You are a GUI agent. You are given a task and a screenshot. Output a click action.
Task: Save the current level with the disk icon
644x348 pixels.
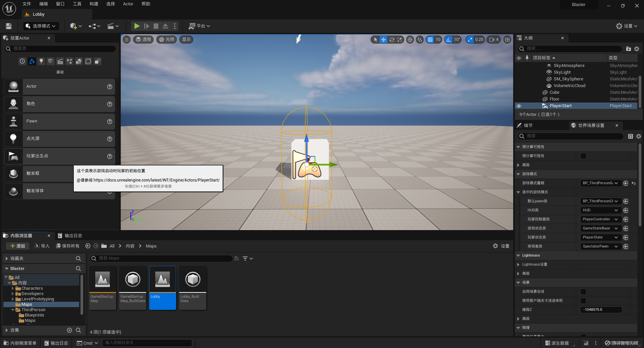(9, 26)
